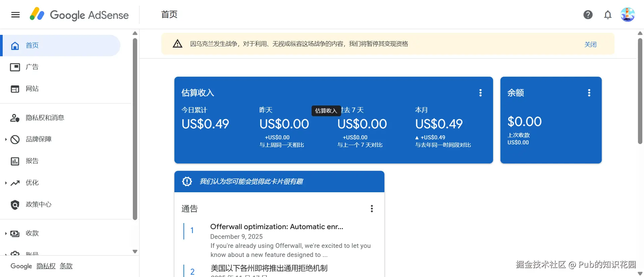The image size is (644, 277).
Task: Click the war-content policy warning text
Action: [x=299, y=44]
